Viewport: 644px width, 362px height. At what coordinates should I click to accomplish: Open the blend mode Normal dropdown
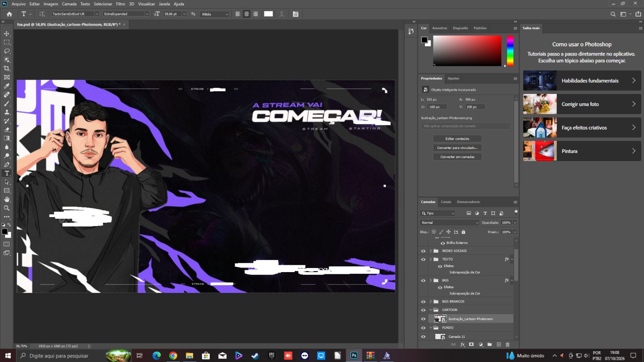(x=449, y=222)
